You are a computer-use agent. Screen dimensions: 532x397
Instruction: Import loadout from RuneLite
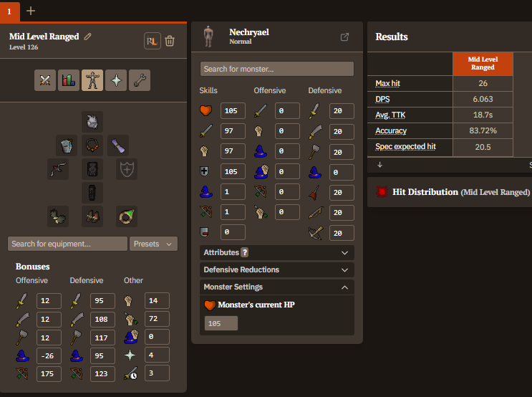(152, 41)
